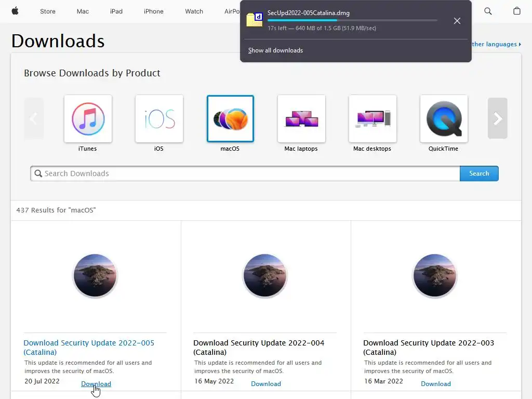Screen dimensions: 532x399
Task: Select the Mac desktops product icon
Action: tap(373, 119)
